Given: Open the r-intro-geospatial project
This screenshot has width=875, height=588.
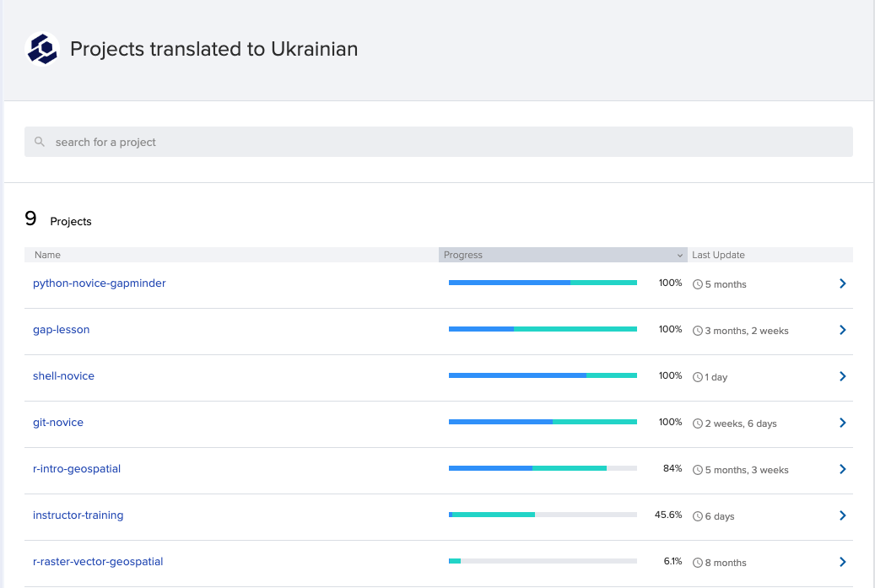Looking at the screenshot, I should click(77, 468).
